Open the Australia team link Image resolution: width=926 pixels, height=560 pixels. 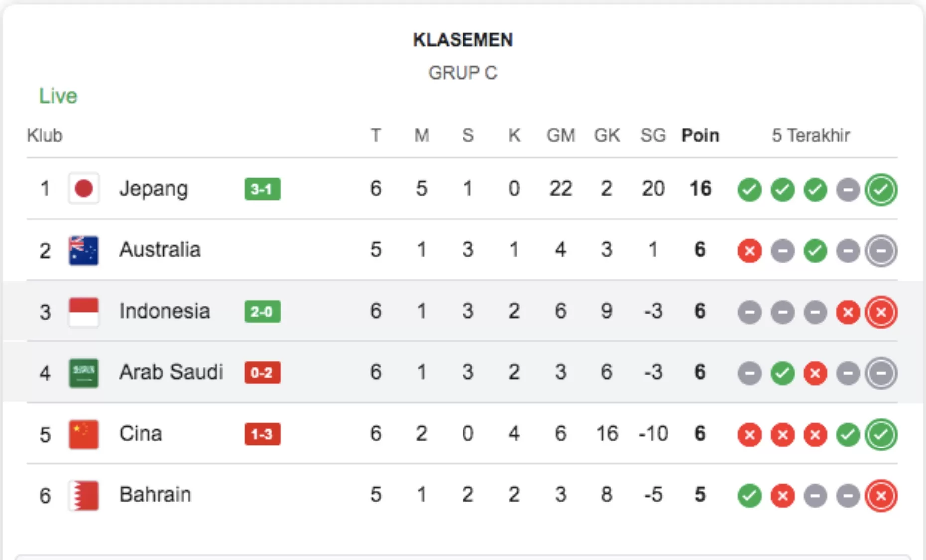tap(160, 250)
